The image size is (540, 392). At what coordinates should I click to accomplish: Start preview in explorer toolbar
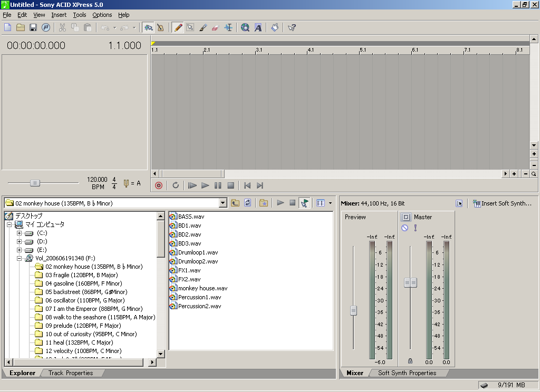click(x=281, y=203)
